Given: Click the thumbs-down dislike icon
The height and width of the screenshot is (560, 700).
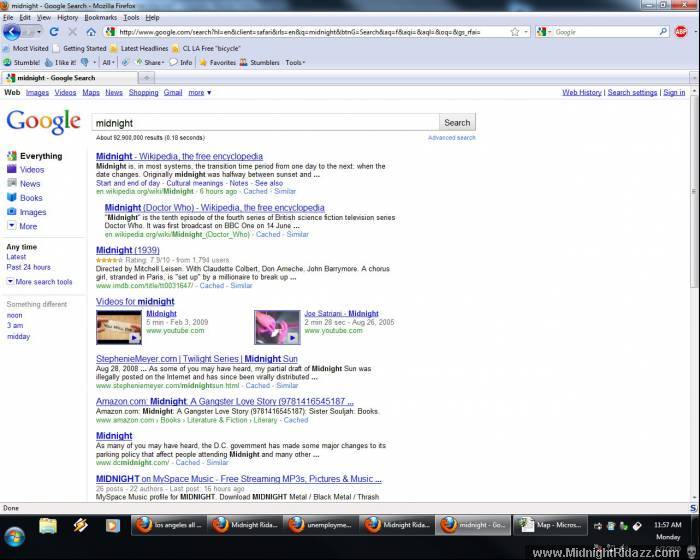Looking at the screenshot, I should point(84,63).
